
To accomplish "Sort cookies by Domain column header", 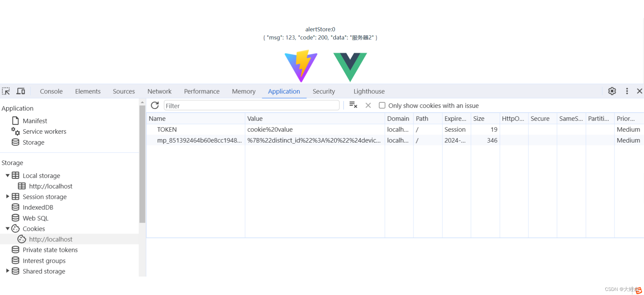I will (x=399, y=118).
